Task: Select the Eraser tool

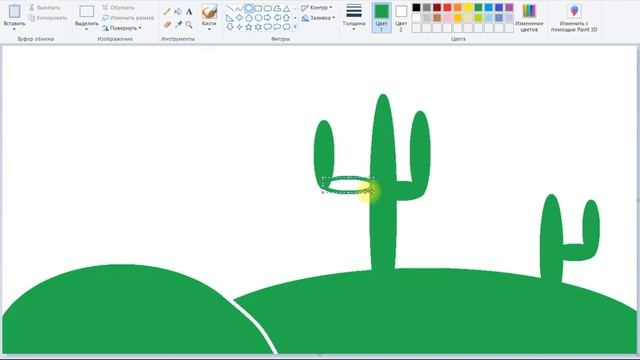Action: (x=167, y=25)
